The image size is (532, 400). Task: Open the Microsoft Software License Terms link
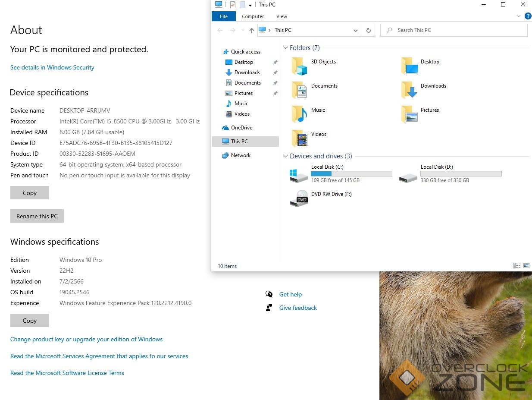point(67,373)
